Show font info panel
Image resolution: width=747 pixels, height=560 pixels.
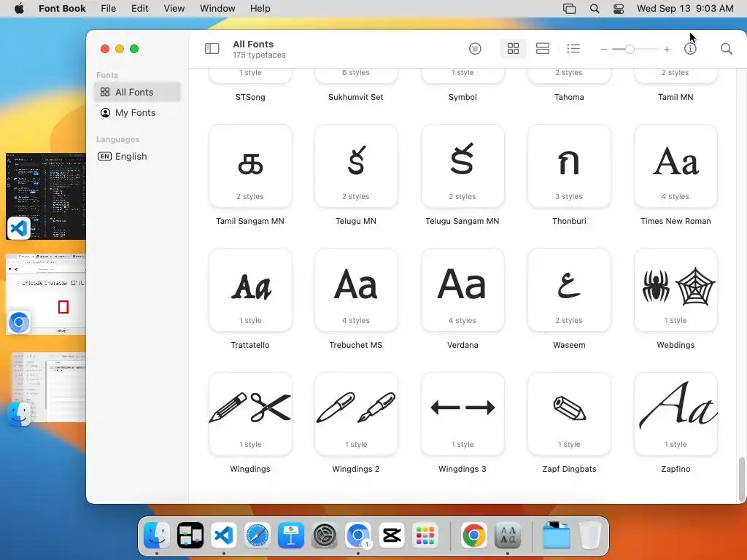coord(690,49)
